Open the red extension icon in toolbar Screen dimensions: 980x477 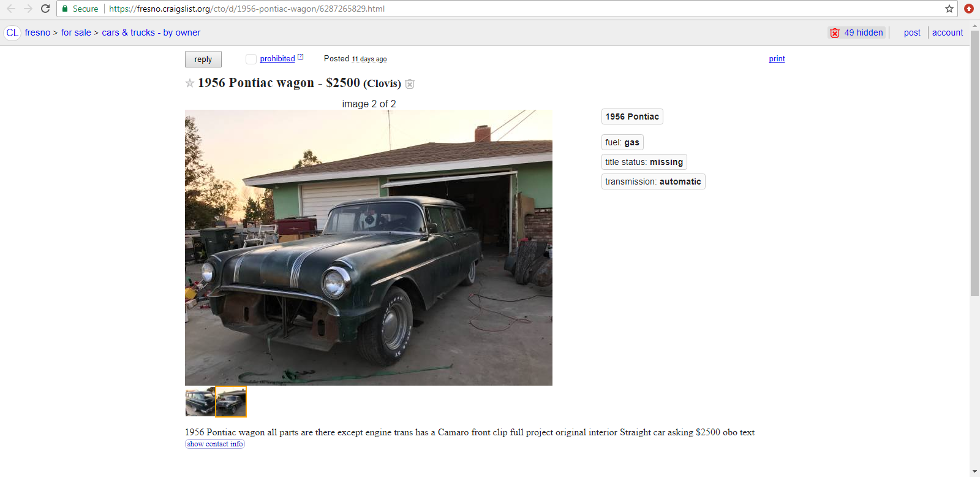click(x=969, y=9)
